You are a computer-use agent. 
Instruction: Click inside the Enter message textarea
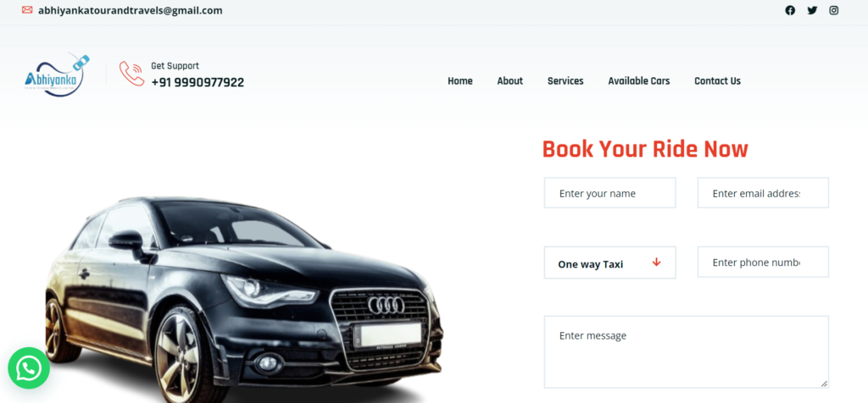(x=686, y=352)
